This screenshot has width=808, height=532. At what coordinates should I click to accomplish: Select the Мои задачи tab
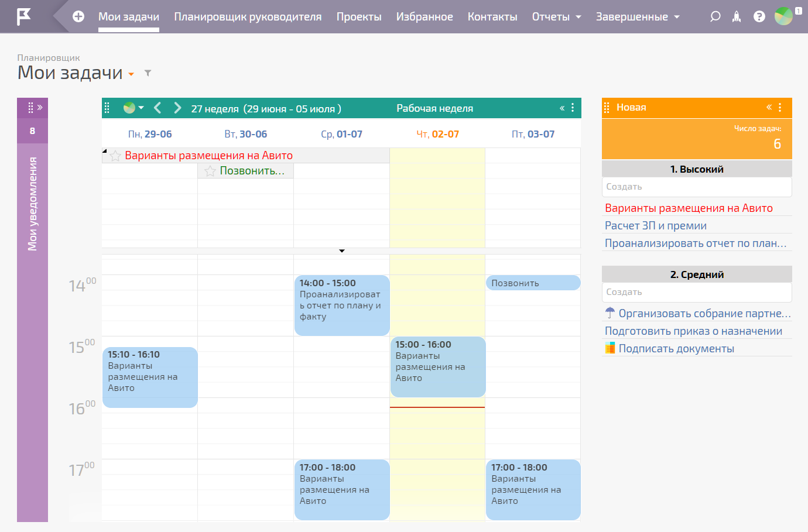[129, 16]
